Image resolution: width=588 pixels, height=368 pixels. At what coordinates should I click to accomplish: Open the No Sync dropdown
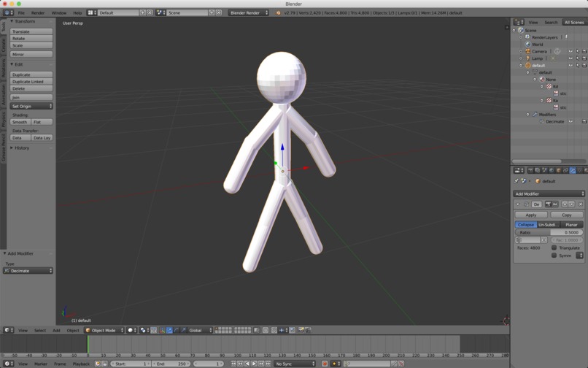coord(295,364)
